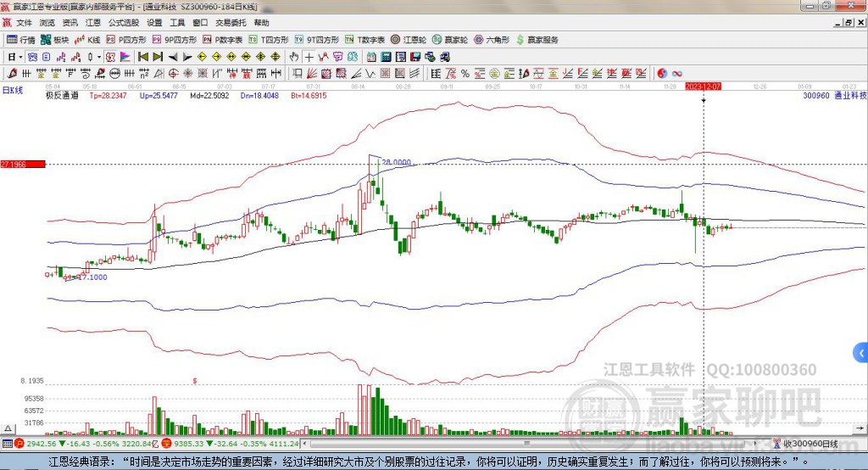Open 赢家服务 with dollar icon

point(537,40)
